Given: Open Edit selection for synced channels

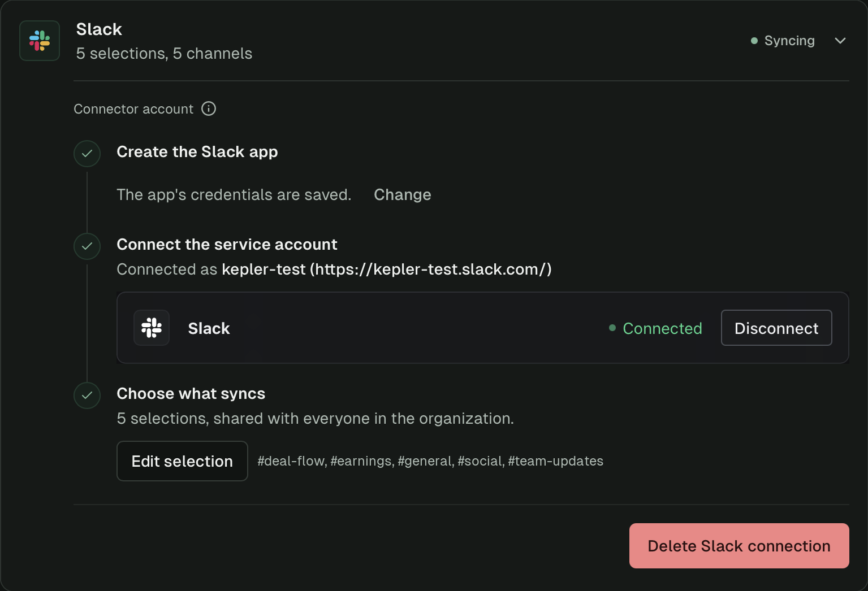Looking at the screenshot, I should pos(182,461).
